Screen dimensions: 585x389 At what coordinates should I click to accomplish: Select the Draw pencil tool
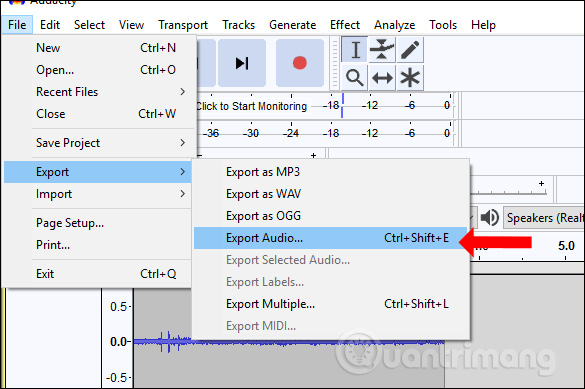click(410, 50)
